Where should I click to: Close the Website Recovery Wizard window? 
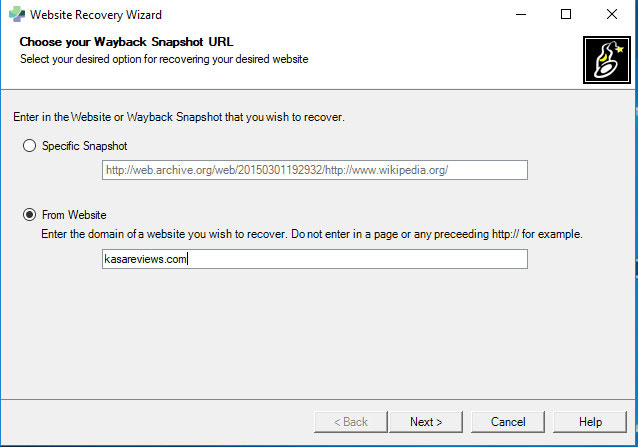(x=612, y=14)
